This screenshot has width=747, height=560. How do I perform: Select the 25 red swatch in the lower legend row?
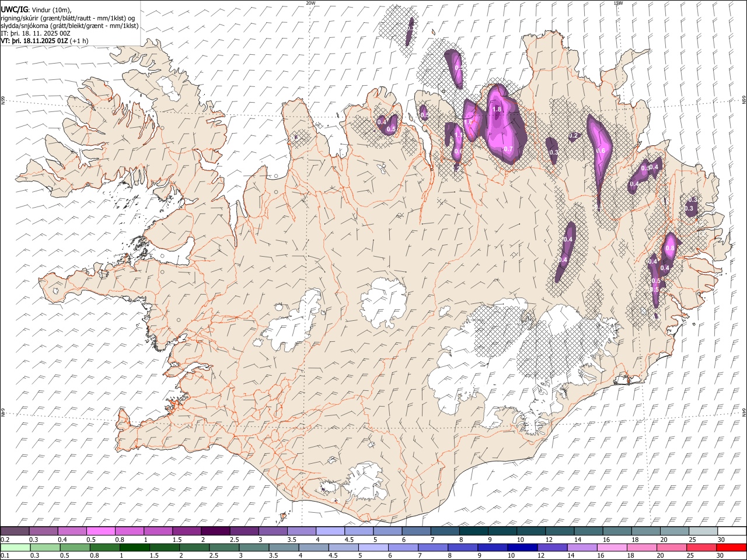(x=702, y=547)
